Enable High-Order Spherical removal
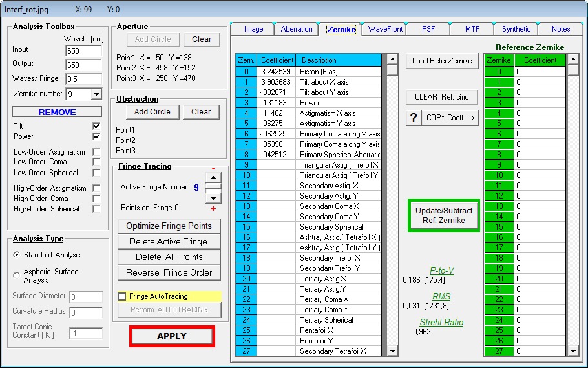 tap(96, 209)
